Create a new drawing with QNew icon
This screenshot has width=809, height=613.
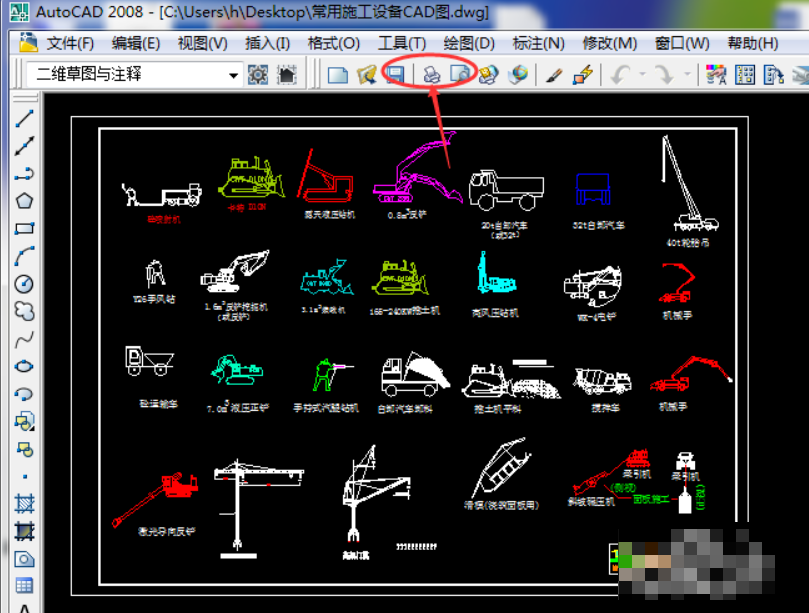point(337,75)
